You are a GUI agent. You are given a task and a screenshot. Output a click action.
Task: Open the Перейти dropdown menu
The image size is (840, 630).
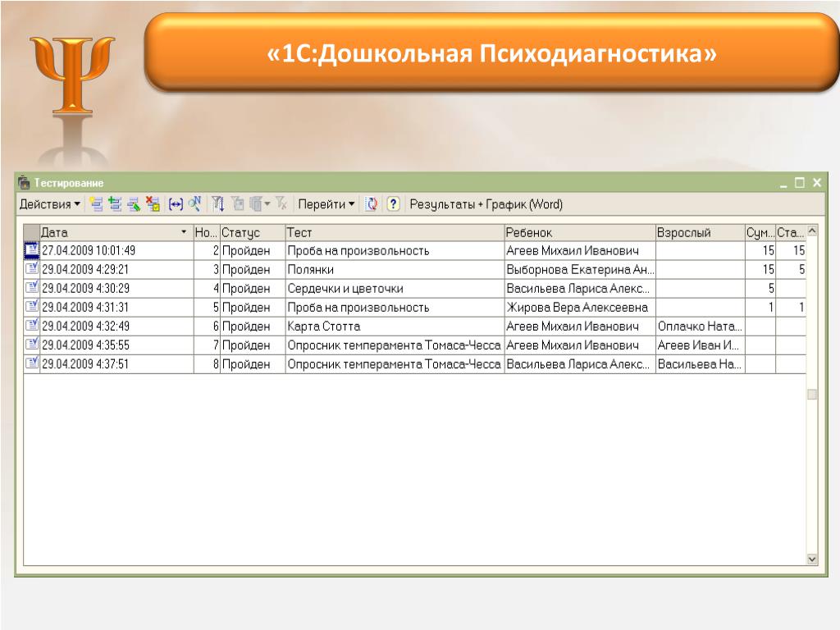click(326, 204)
